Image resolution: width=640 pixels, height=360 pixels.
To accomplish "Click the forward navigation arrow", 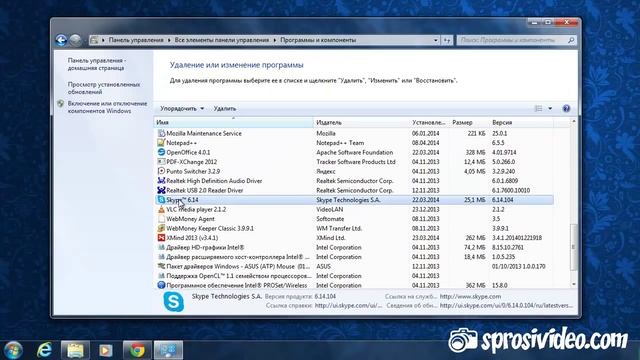I will click(76, 40).
